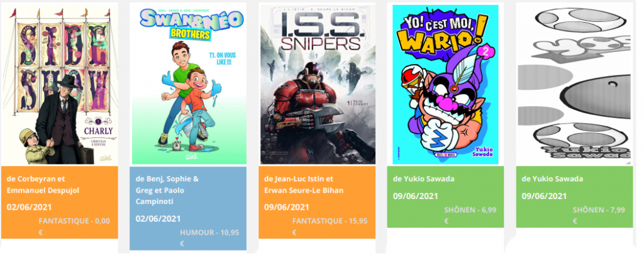Screen dimensions: 644x265
Task: Open the Yo! C'est moi, Wario! cover
Action: click(x=446, y=85)
